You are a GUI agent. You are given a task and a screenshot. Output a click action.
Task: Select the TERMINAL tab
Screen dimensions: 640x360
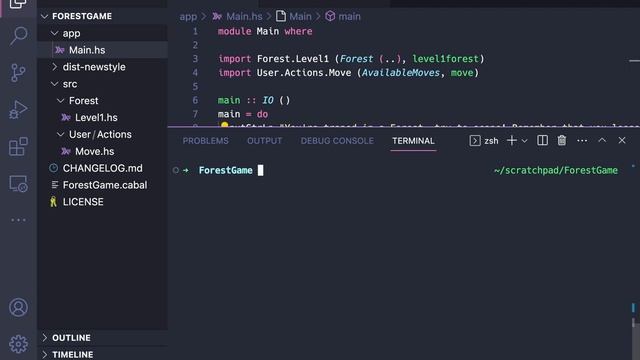(x=413, y=141)
